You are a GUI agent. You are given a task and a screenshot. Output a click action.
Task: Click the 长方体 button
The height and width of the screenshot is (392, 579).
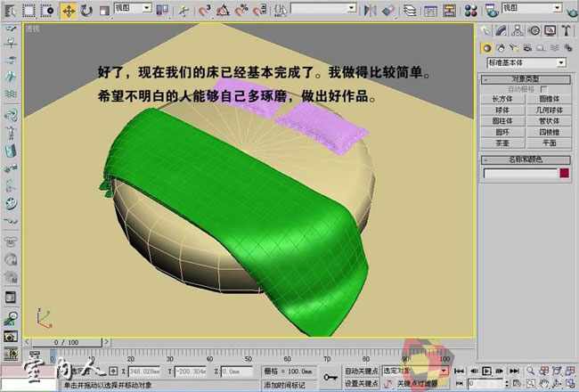[502, 99]
